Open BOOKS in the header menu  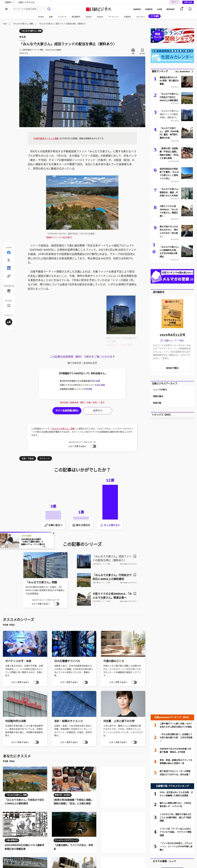point(171,9)
